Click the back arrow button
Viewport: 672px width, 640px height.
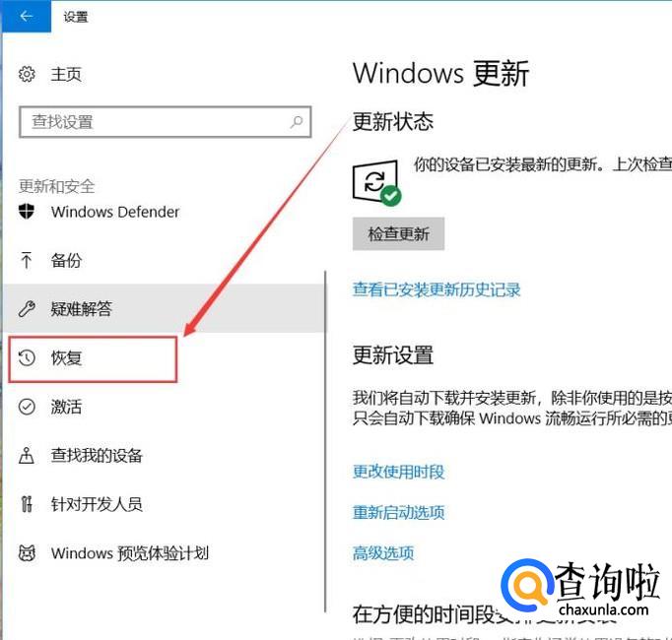coord(27,17)
